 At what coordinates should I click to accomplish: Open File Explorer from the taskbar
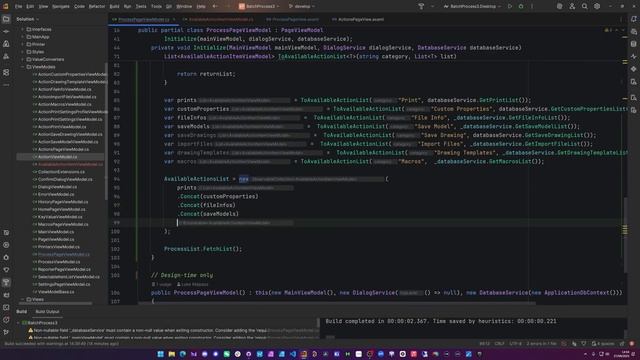pyautogui.click(x=171, y=354)
